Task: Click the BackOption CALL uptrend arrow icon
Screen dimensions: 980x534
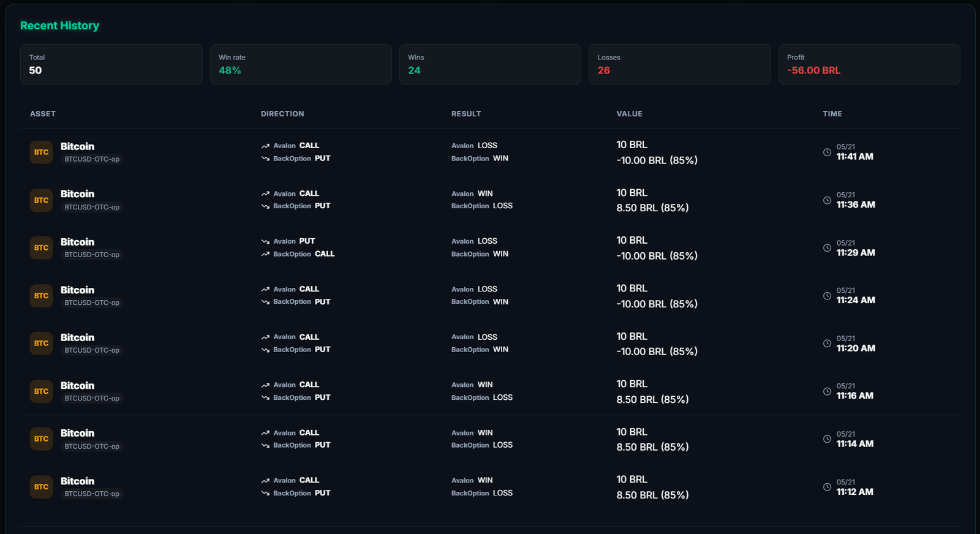Action: tap(265, 254)
